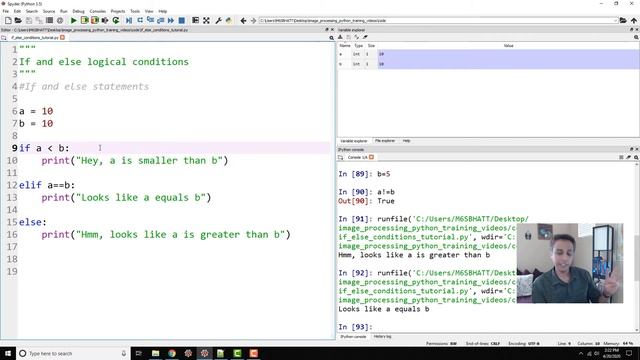640x360 pixels.
Task: Switch to the History log tab
Action: tap(382, 337)
